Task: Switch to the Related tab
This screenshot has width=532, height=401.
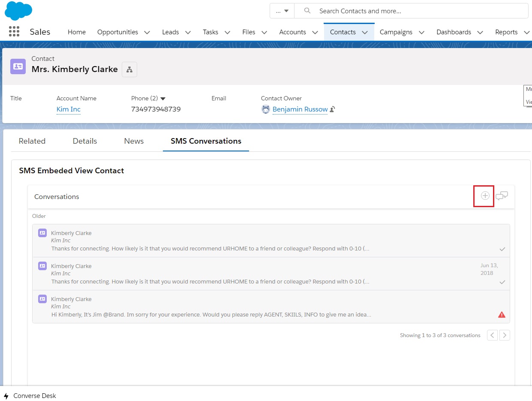Action: tap(32, 141)
